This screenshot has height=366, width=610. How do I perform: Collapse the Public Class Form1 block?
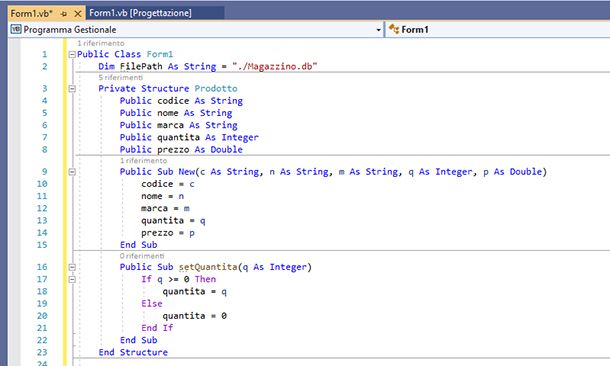point(72,54)
